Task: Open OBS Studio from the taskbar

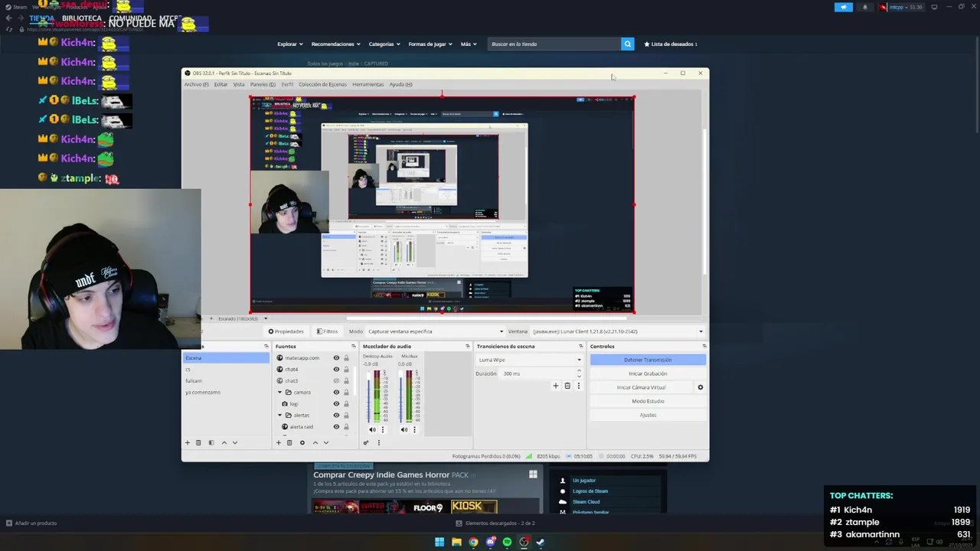Action: pyautogui.click(x=524, y=542)
